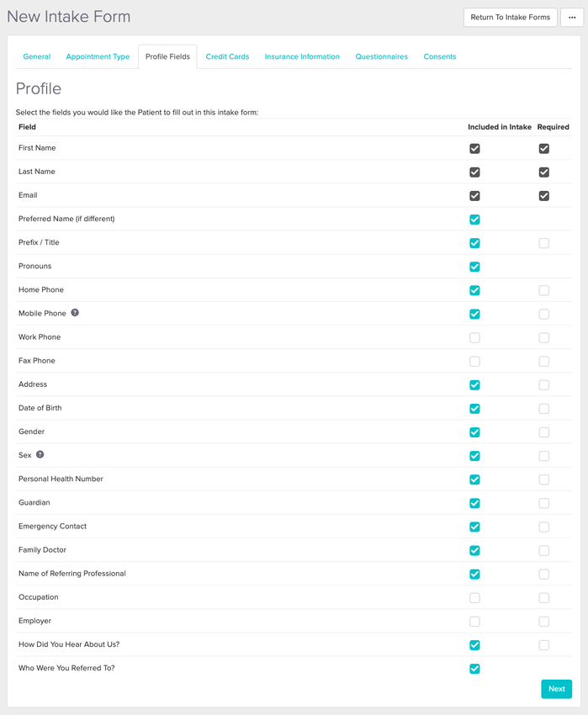Viewport: 588px width, 715px height.
Task: Click the help icon beside Mobile Phone
Action: (x=75, y=313)
